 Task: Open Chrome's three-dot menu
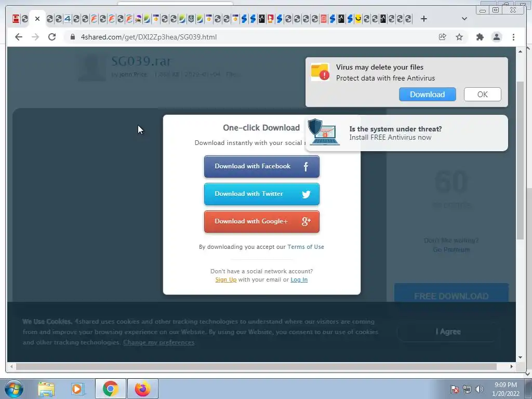(x=514, y=37)
